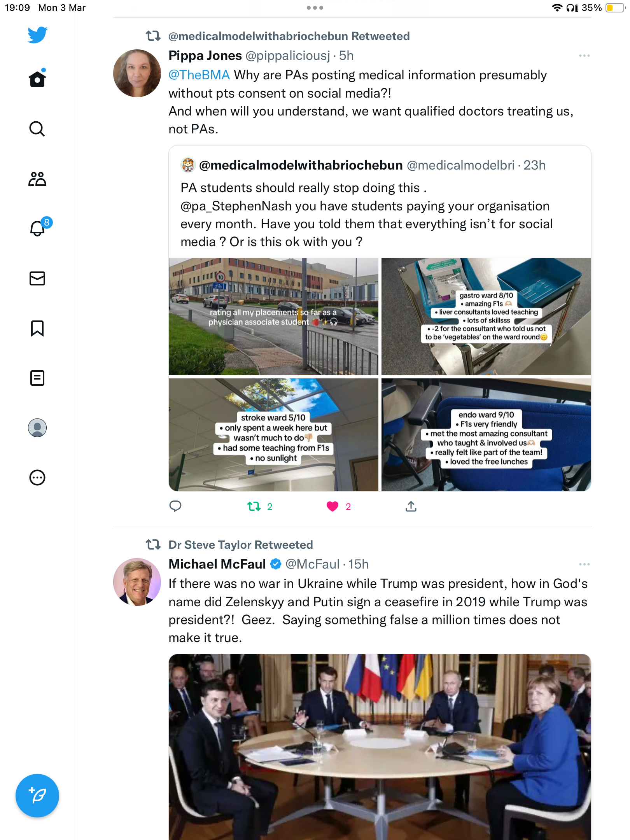Open options menu on Michael McFaul tweet
Screen dimensions: 630x840
tap(584, 564)
